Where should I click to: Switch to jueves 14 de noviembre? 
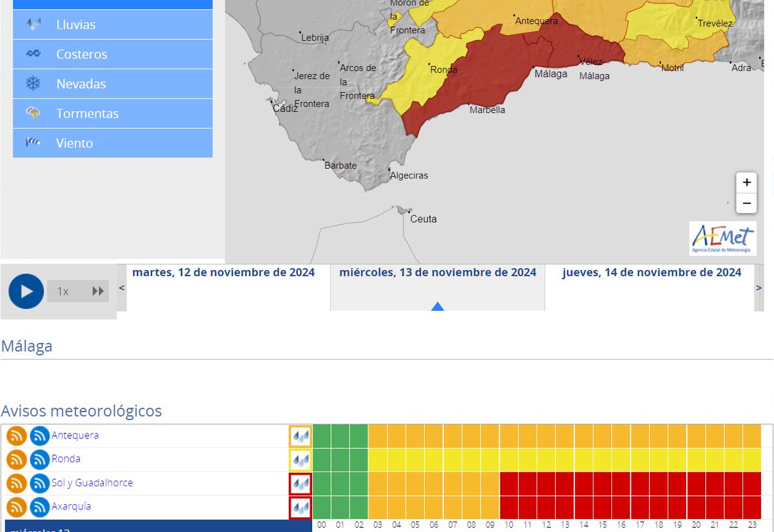pyautogui.click(x=651, y=272)
